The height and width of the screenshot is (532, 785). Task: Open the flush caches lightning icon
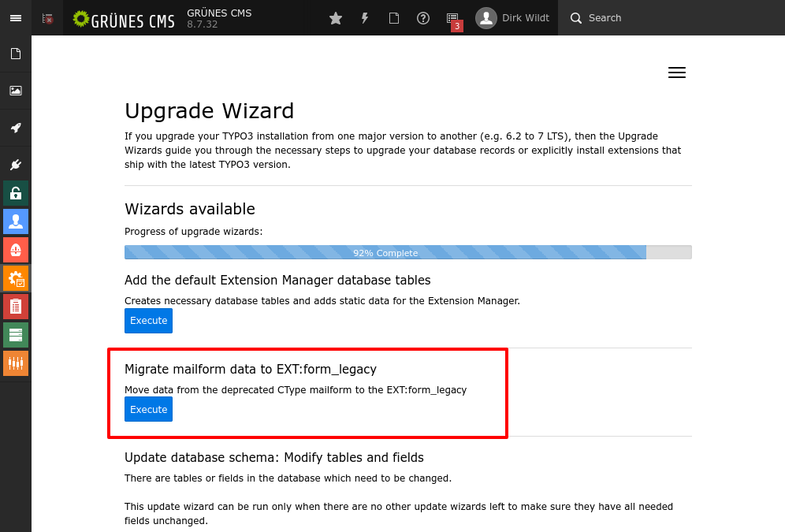(365, 18)
